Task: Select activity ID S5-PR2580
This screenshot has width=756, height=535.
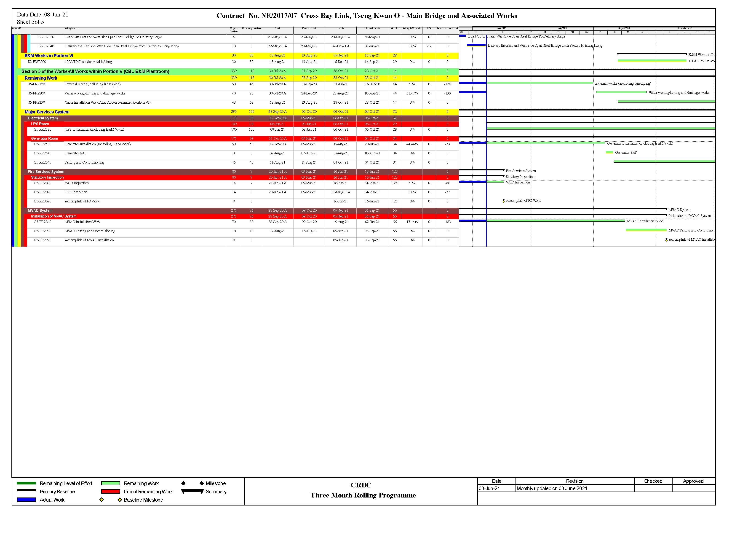Action: 43,130
